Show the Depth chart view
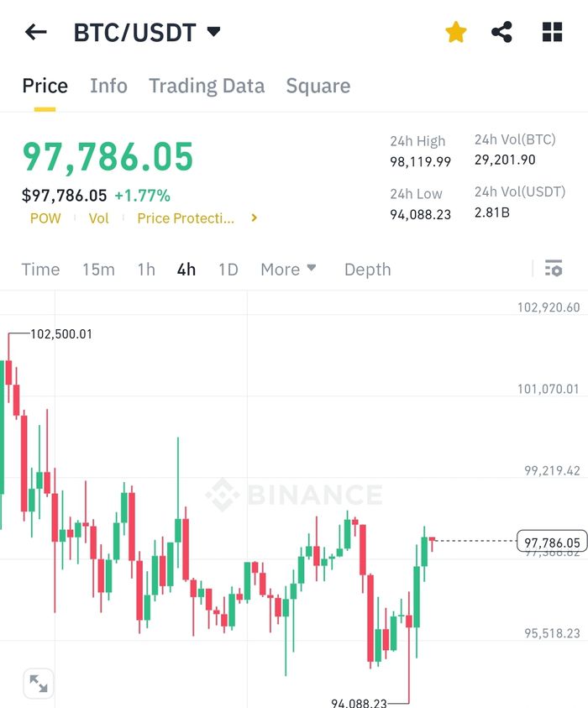 367,270
